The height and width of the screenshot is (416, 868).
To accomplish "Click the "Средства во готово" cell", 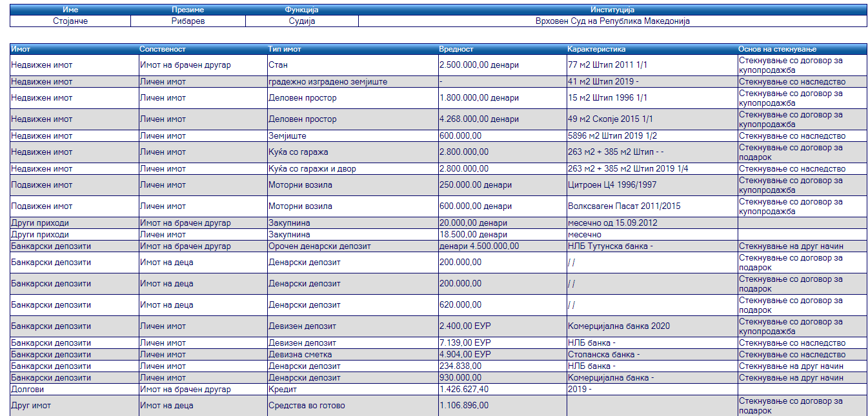I will (307, 406).
